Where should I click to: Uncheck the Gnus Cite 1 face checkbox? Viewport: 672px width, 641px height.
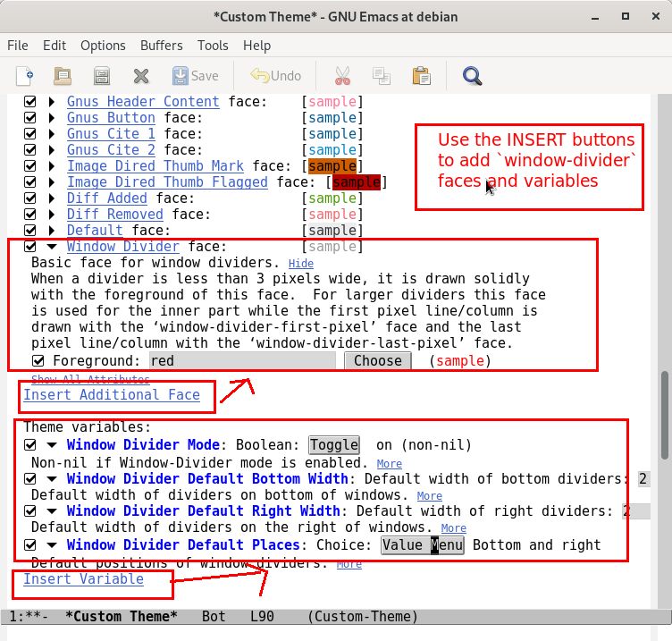30,134
